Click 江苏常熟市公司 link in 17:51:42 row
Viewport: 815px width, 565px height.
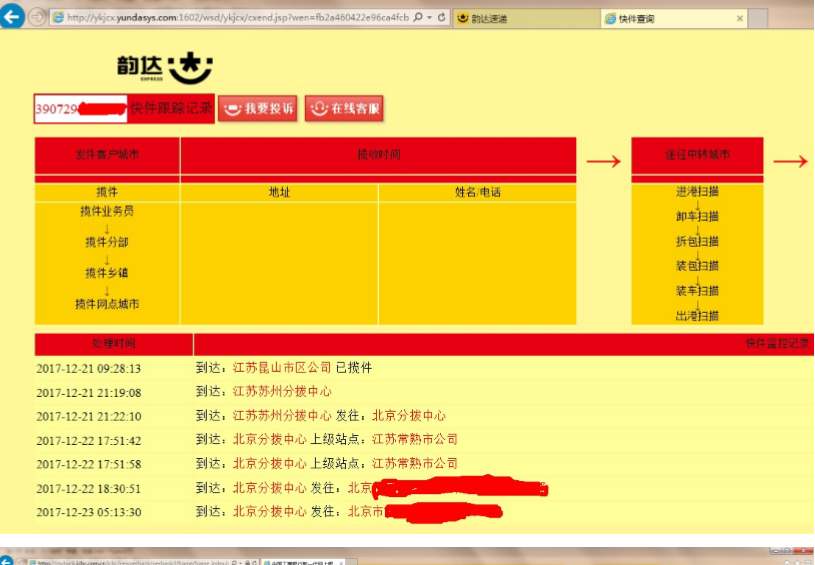pos(414,440)
